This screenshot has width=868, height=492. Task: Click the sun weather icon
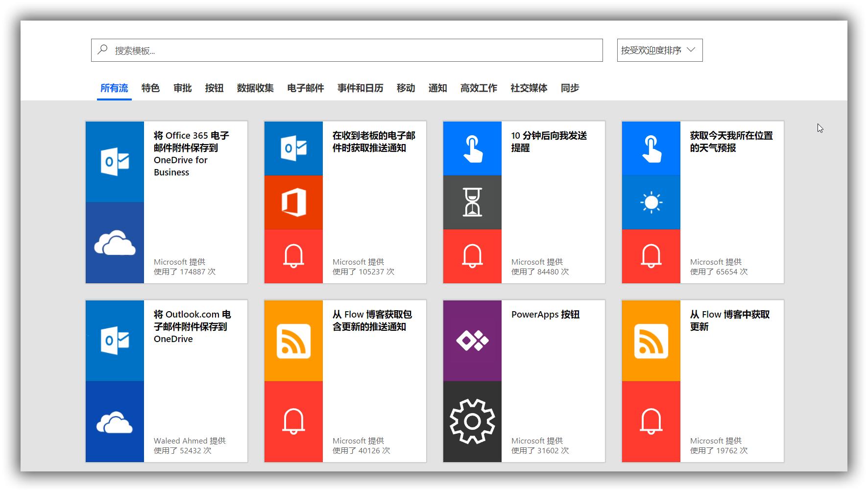pyautogui.click(x=651, y=202)
